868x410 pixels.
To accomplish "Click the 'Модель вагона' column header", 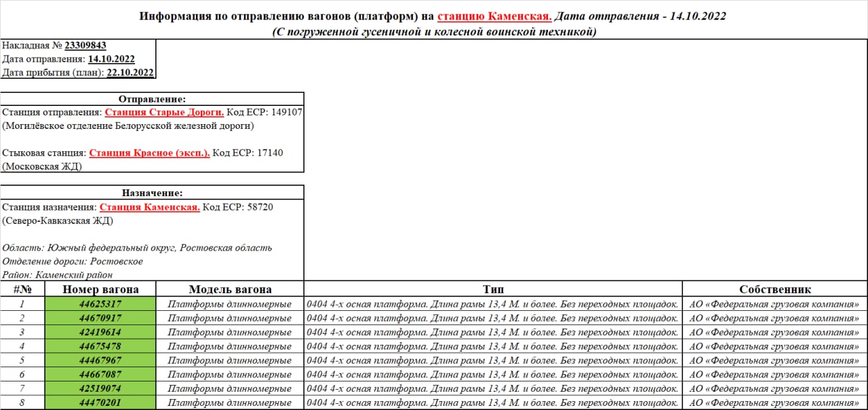I will click(x=230, y=289).
